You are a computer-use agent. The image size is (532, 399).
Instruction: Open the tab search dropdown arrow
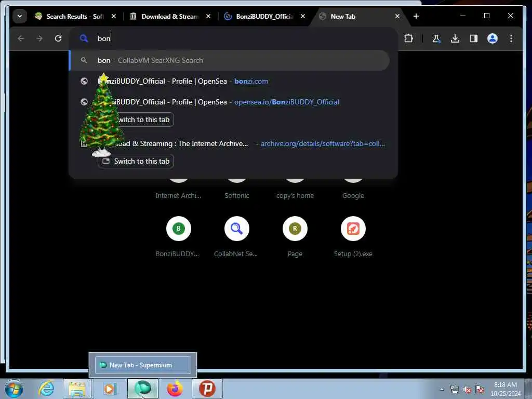click(x=20, y=16)
